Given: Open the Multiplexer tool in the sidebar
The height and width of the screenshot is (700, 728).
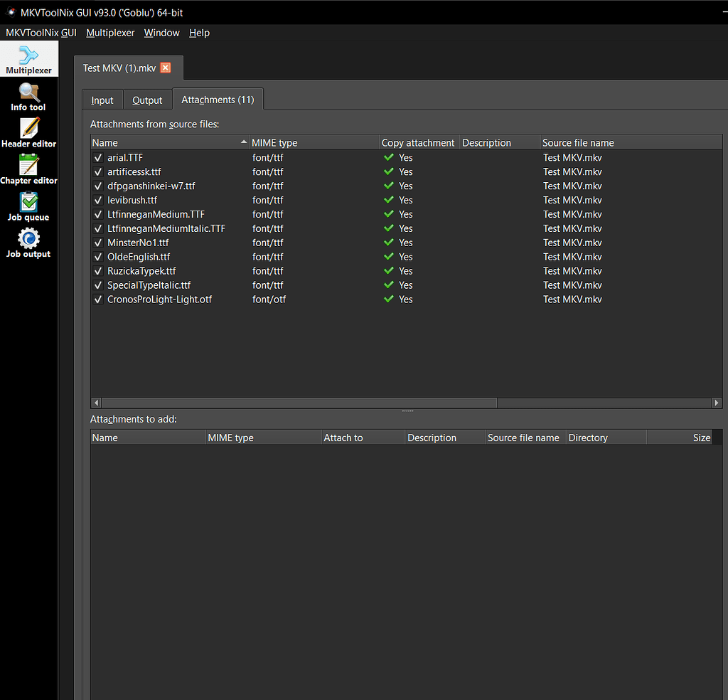Looking at the screenshot, I should [x=28, y=59].
